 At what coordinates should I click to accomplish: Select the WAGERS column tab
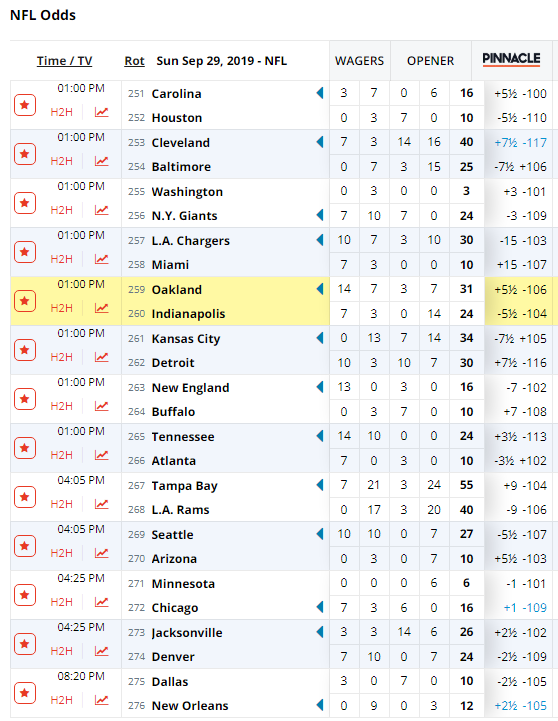click(x=359, y=61)
